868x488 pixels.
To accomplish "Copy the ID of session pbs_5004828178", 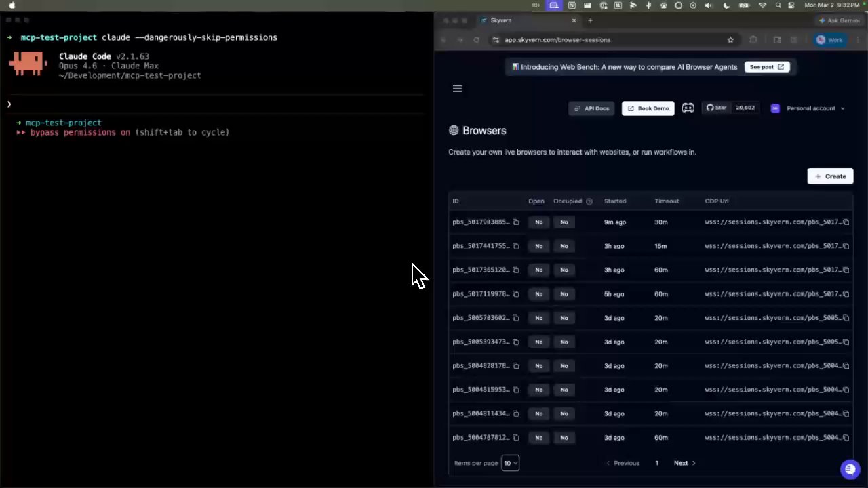I will point(515,366).
